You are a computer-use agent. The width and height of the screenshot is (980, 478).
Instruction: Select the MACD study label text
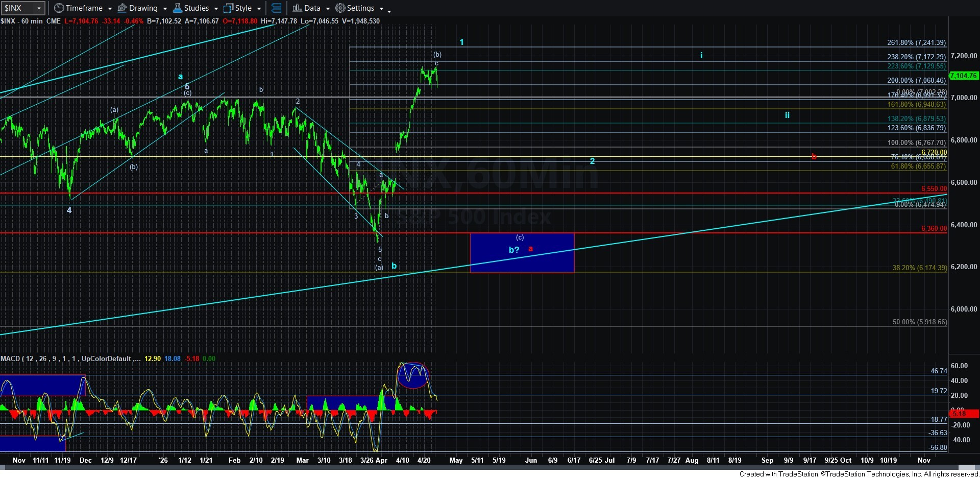10,358
